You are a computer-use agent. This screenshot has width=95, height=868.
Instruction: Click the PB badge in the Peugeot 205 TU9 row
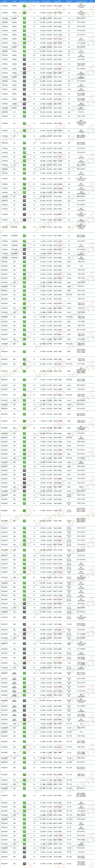pos(24,266)
